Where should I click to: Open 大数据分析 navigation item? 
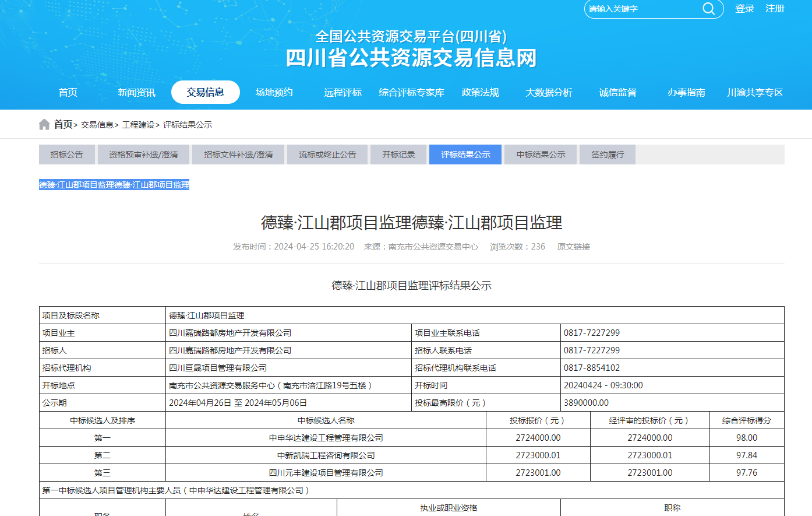(549, 92)
